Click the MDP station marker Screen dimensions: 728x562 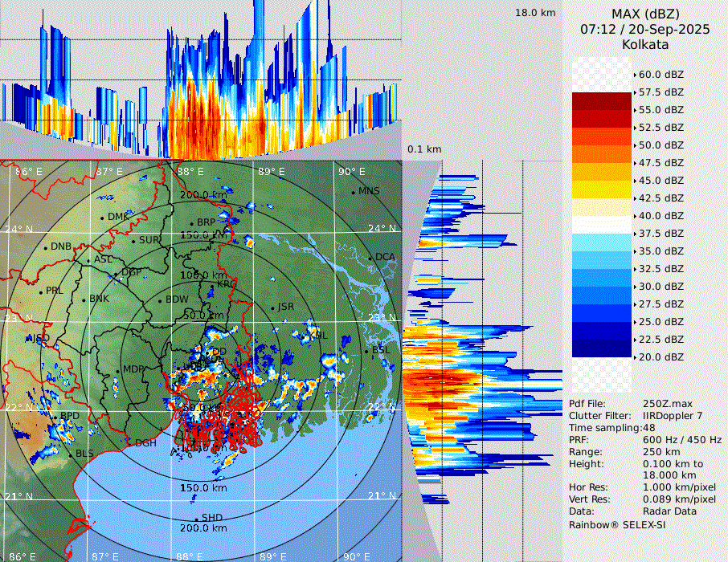point(117,370)
